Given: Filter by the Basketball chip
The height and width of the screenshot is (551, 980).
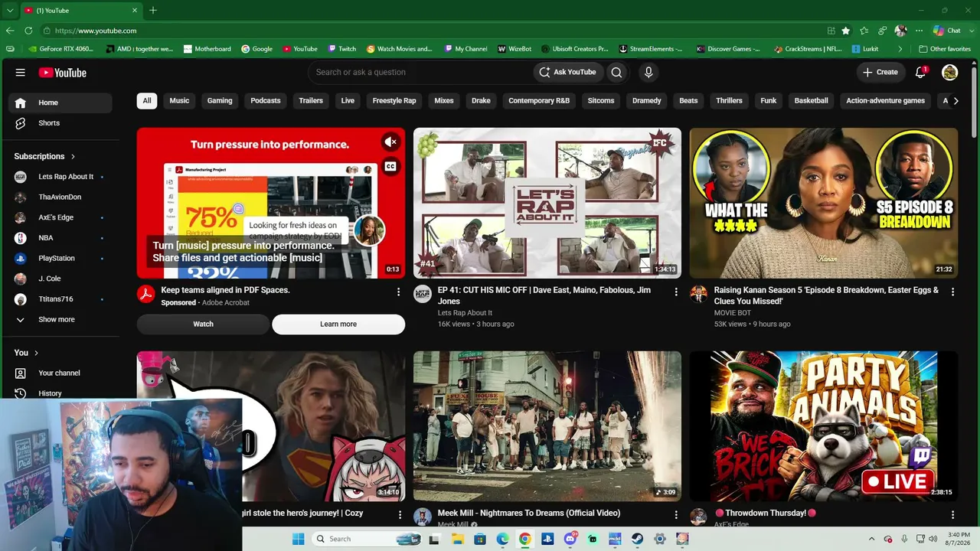Looking at the screenshot, I should pos(812,101).
